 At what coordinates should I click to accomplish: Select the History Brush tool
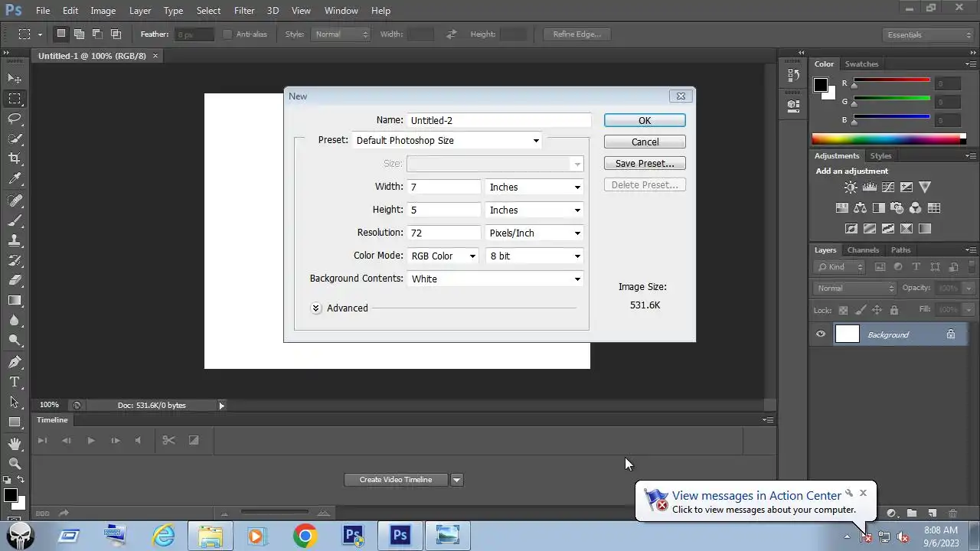pos(15,260)
